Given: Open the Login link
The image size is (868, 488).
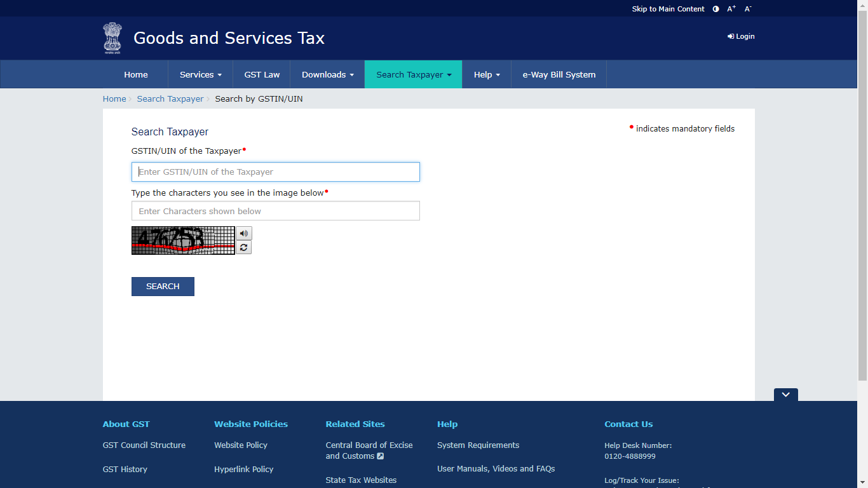Looking at the screenshot, I should (742, 36).
